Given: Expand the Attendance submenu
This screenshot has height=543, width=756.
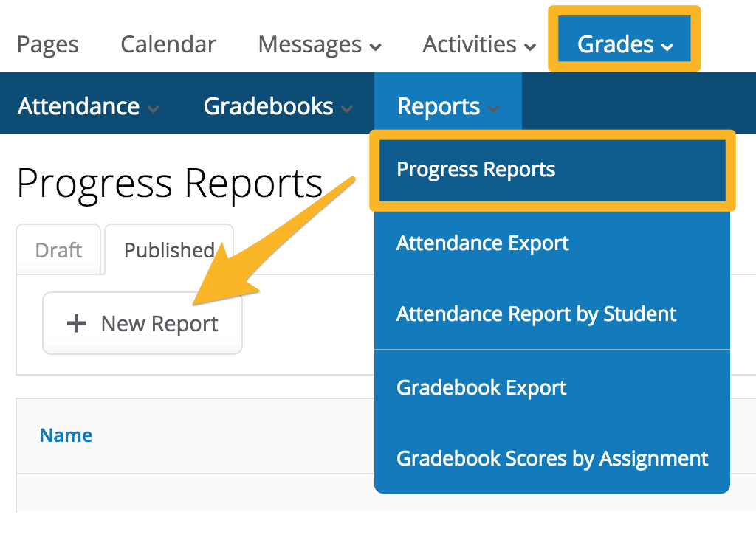Looking at the screenshot, I should click(154, 108).
